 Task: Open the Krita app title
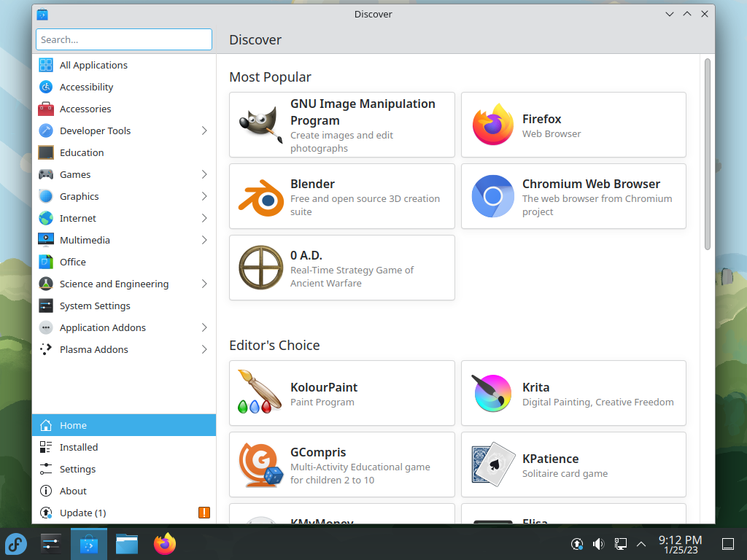click(535, 387)
